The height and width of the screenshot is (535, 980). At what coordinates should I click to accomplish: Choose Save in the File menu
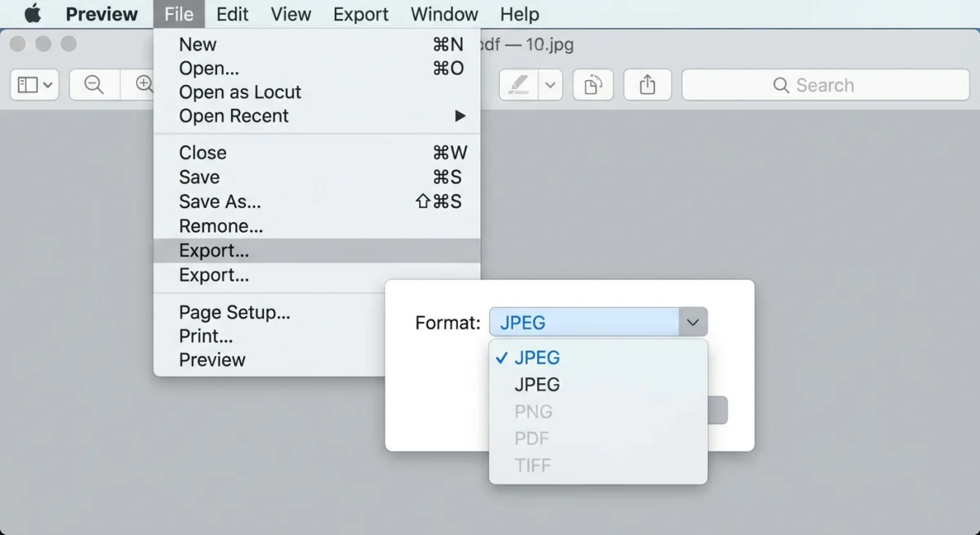click(x=317, y=177)
